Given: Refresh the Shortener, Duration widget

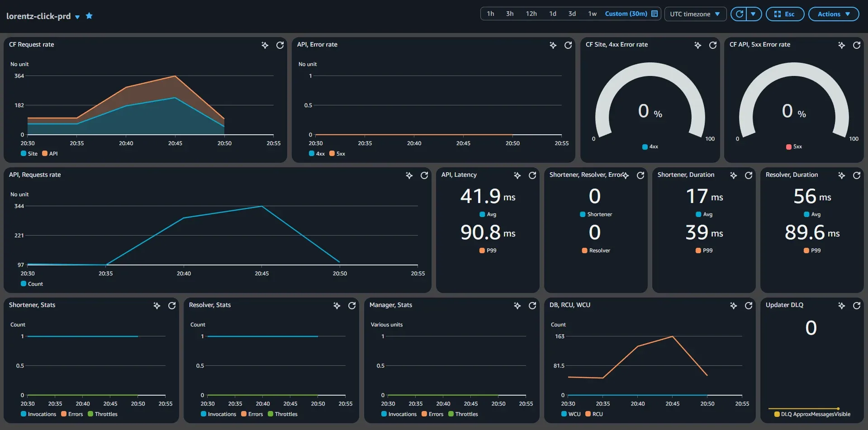Looking at the screenshot, I should click(x=749, y=175).
